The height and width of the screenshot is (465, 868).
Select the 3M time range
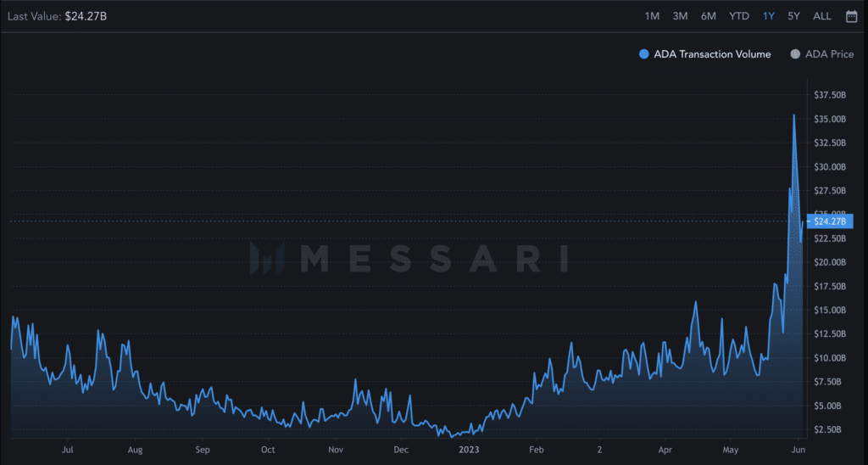click(x=680, y=17)
